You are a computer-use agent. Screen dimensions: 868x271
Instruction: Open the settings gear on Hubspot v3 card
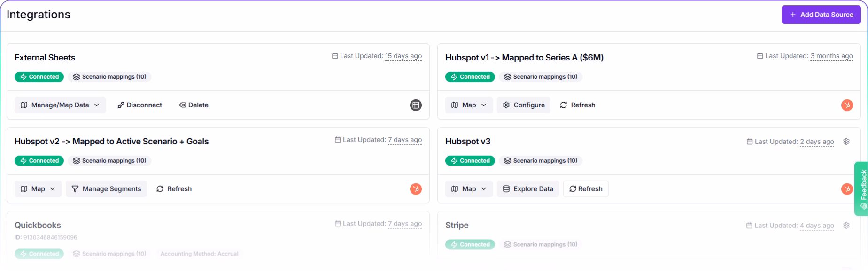[846, 142]
